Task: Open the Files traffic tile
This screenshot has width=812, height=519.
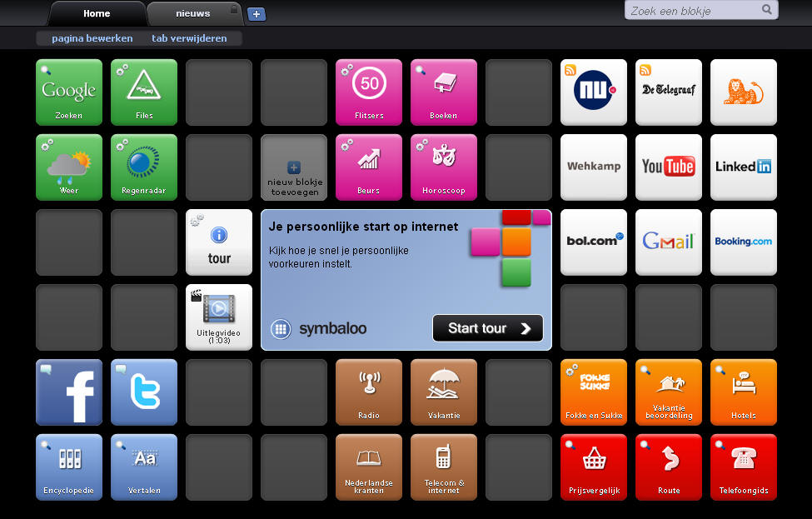Action: [x=144, y=92]
